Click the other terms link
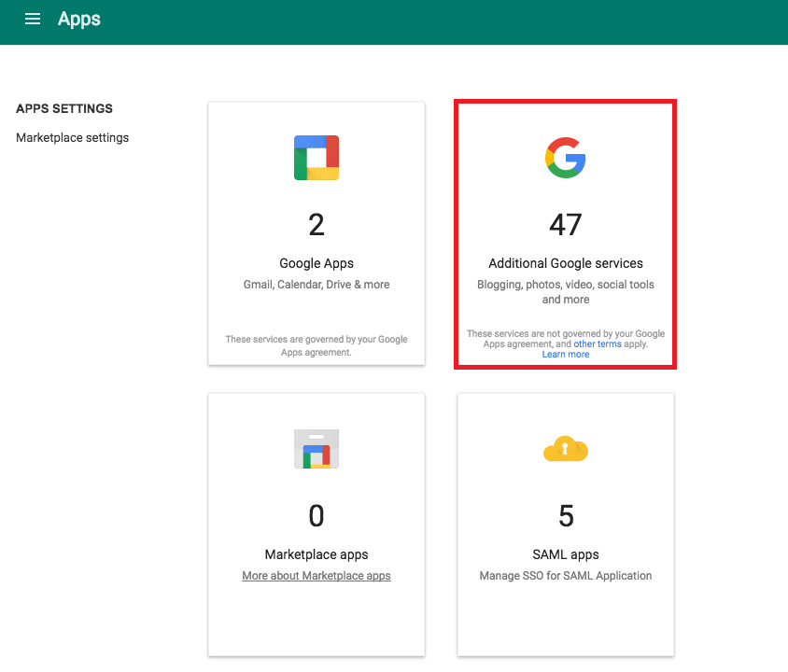The image size is (788, 672). [x=597, y=343]
